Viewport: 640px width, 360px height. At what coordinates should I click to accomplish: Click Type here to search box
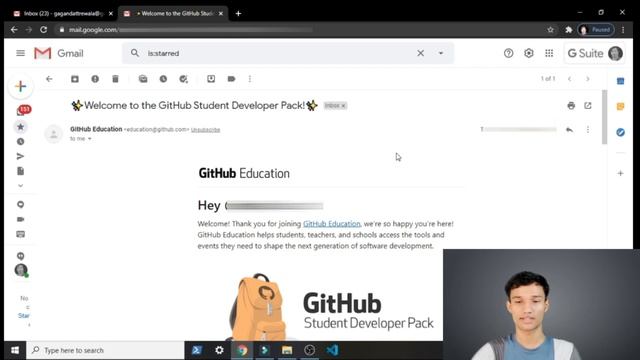point(105,350)
